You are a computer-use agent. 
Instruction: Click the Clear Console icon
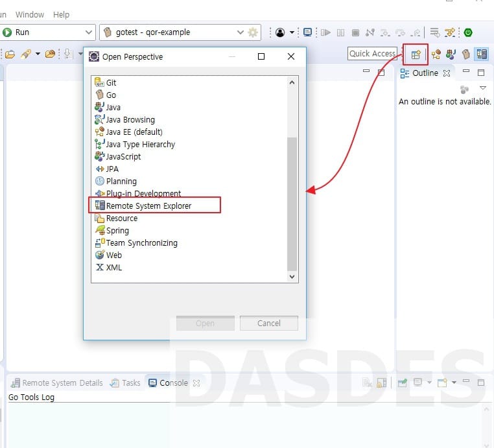[367, 383]
